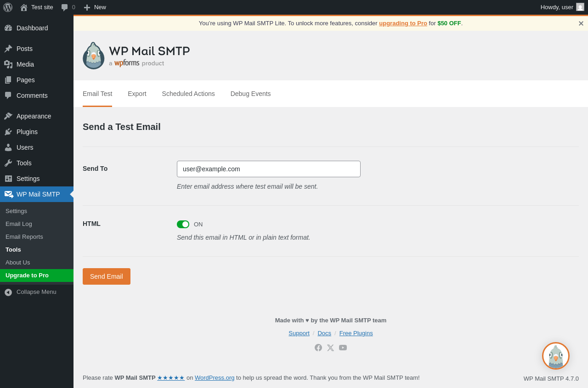Click the green Upgrade to Pro menu item
This screenshot has width=588, height=388.
pos(27,276)
